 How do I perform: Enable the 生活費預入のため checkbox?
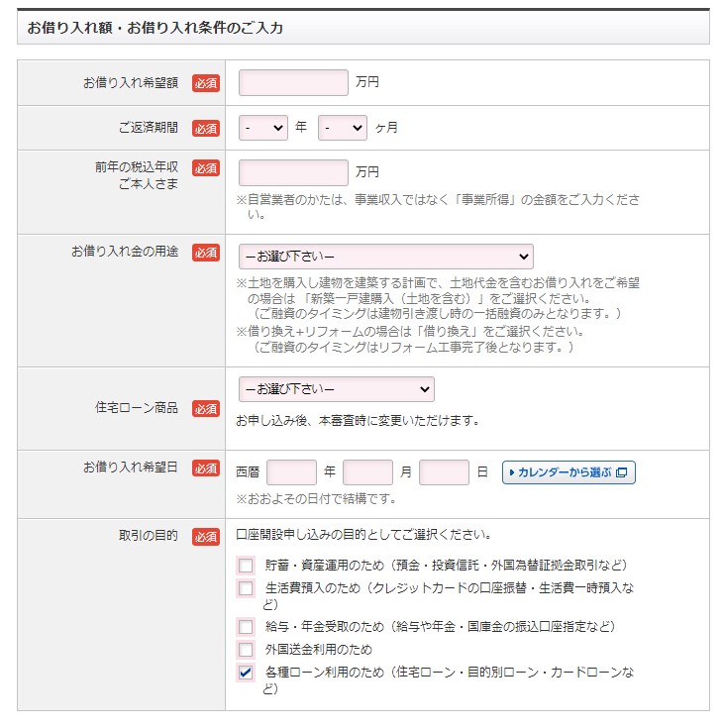[246, 588]
